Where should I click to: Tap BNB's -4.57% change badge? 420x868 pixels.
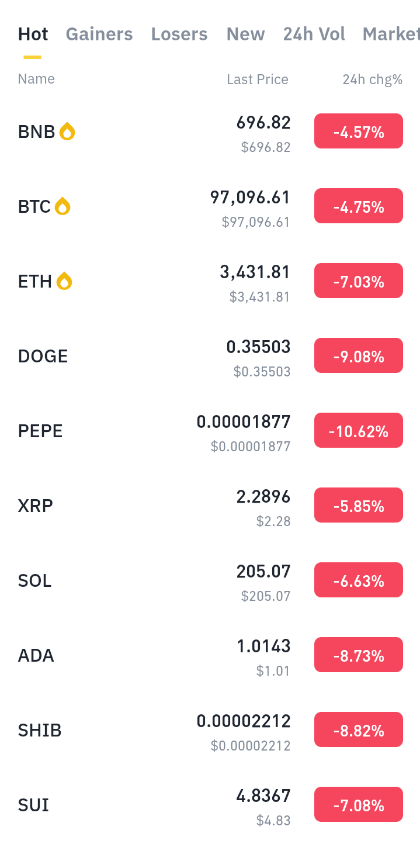[359, 131]
